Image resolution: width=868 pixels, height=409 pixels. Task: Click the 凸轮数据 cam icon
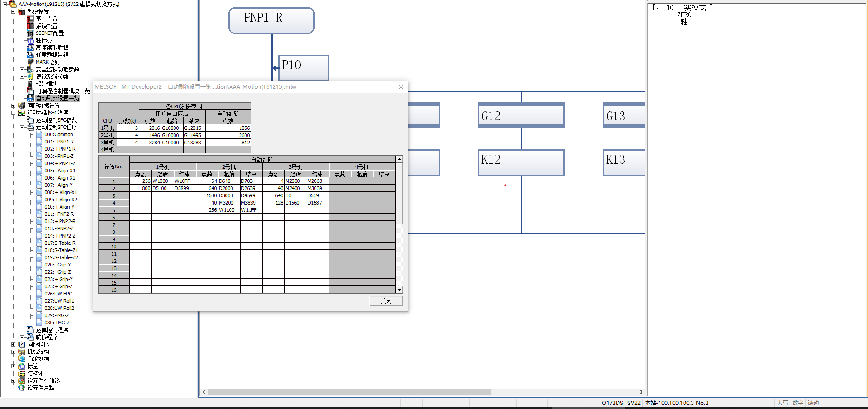point(22,359)
